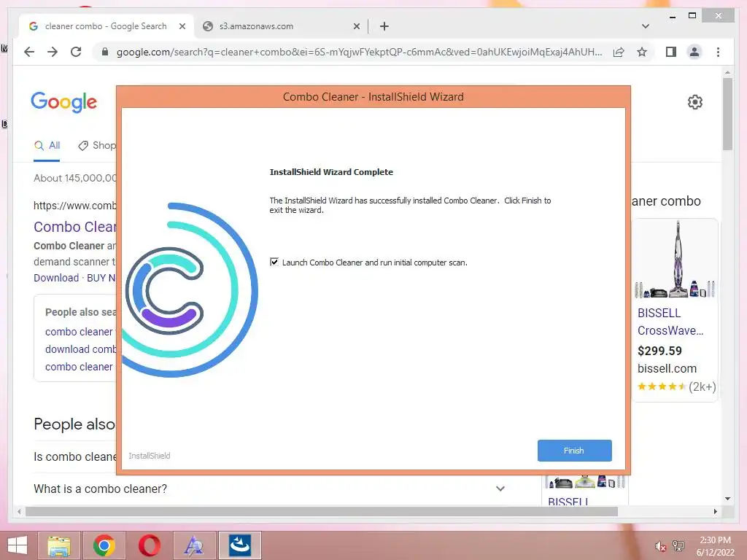Click the $299.59 price text
This screenshot has height=560, width=747.
tap(659, 351)
